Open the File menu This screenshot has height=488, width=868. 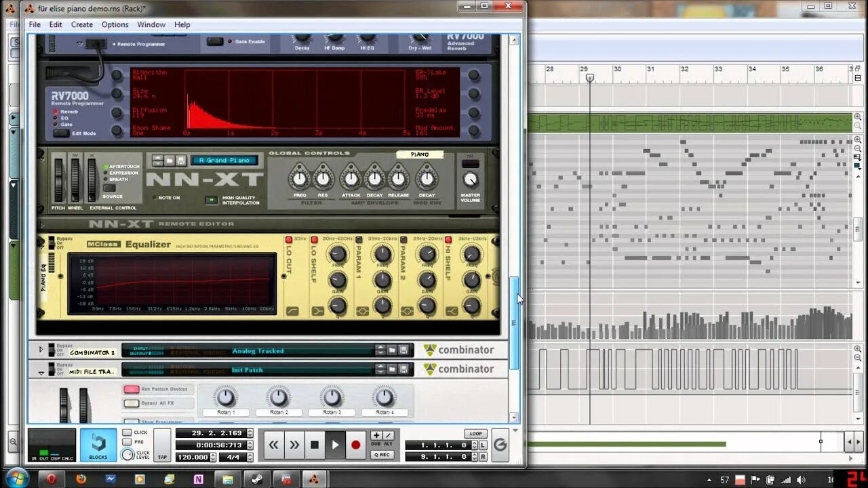pos(35,24)
